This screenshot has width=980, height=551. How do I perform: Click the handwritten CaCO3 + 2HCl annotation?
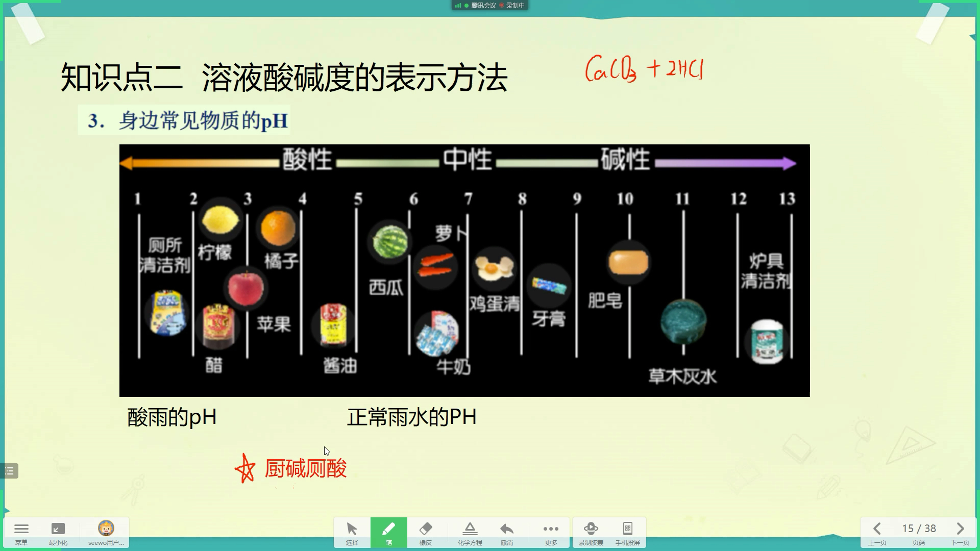pyautogui.click(x=644, y=69)
